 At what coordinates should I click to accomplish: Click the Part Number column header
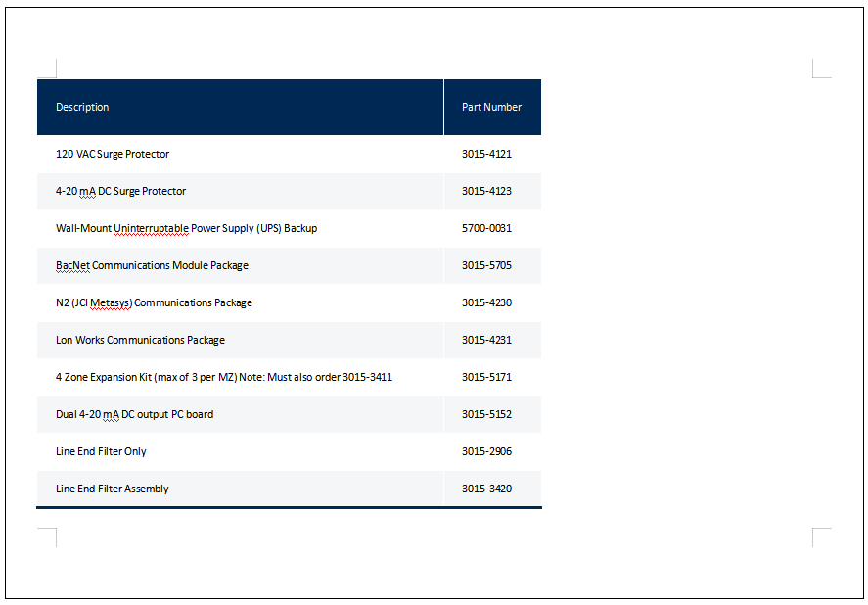pyautogui.click(x=491, y=107)
